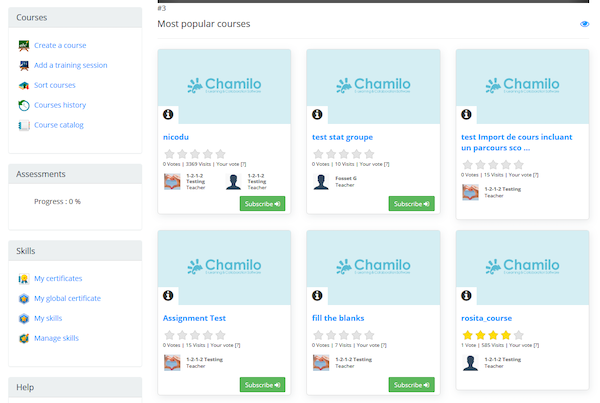
Task: Click Fosset G teacher avatar
Action: pos(321,182)
